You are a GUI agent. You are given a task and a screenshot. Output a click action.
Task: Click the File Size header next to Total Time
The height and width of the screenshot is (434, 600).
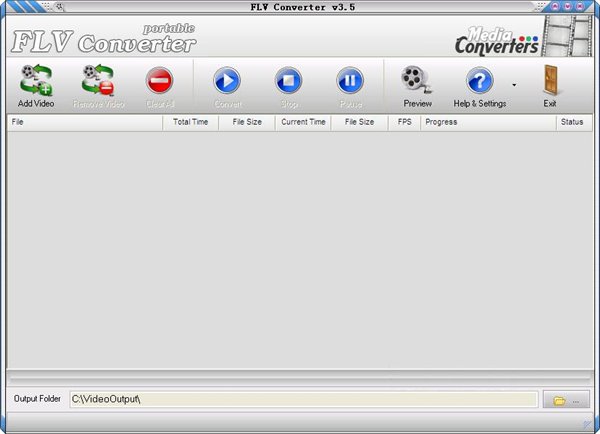click(x=247, y=122)
